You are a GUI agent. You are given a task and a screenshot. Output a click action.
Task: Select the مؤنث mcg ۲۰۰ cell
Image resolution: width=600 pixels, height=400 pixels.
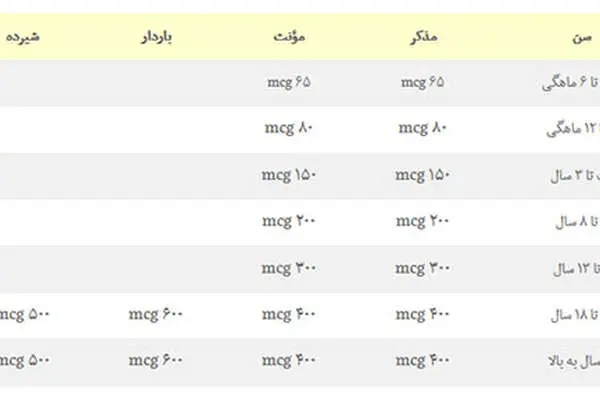click(289, 221)
